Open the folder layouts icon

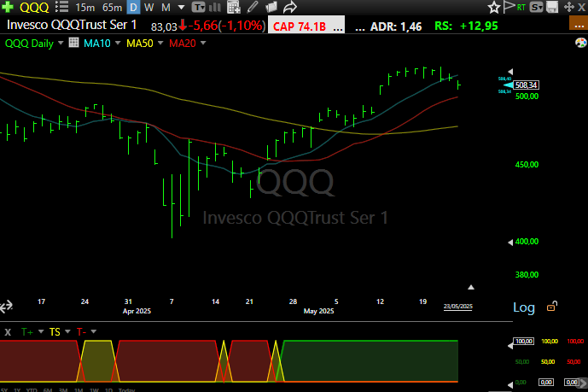(x=271, y=7)
